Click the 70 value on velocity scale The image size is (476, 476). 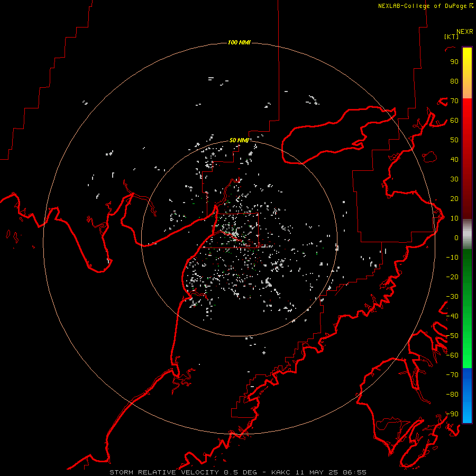pos(454,101)
